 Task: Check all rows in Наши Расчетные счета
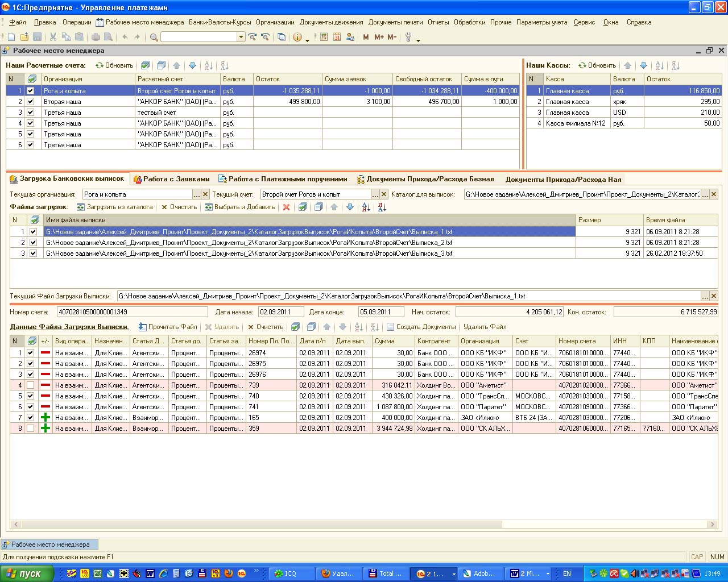tap(145, 65)
